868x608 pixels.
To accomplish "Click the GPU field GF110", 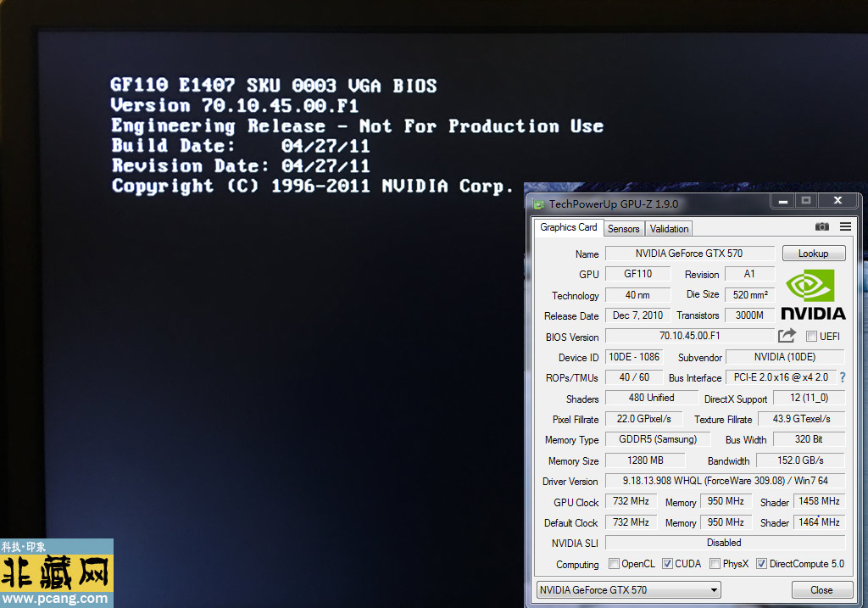I will (637, 274).
